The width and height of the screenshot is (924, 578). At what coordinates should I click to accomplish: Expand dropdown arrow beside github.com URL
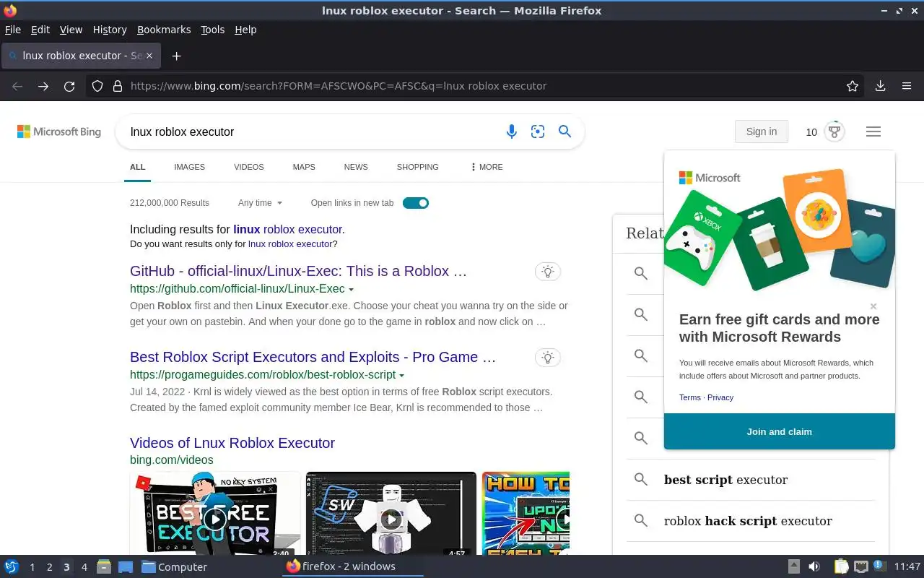pyautogui.click(x=352, y=290)
